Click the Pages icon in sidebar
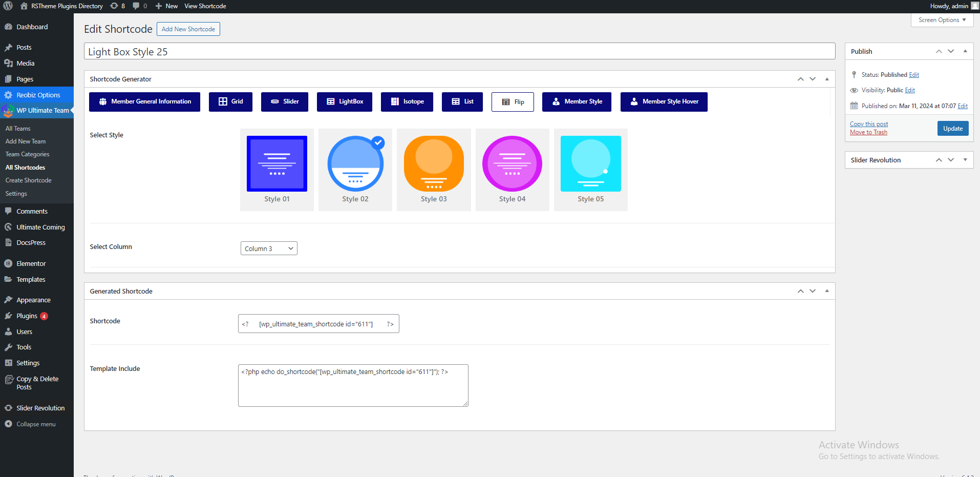This screenshot has height=477, width=980. 8,79
